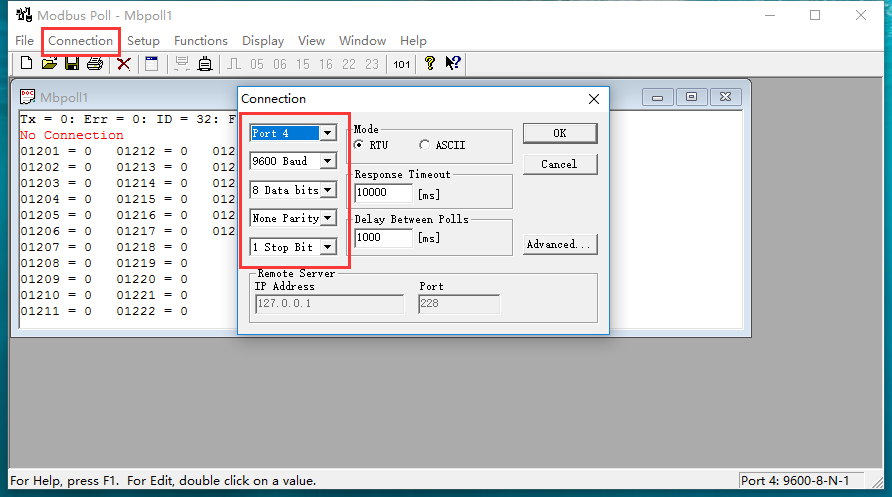The width and height of the screenshot is (892, 497).
Task: Click the yellow question mark help icon
Action: click(x=430, y=63)
